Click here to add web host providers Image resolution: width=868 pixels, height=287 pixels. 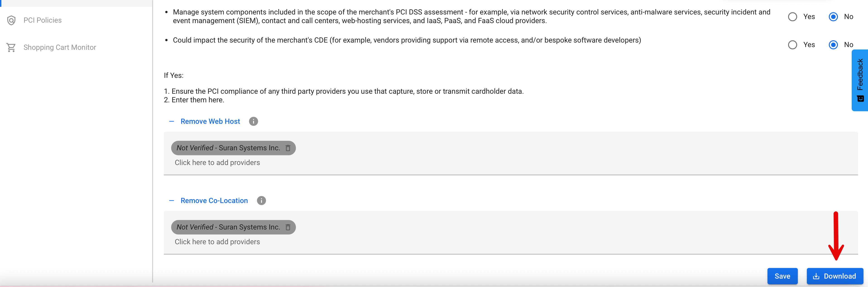[x=217, y=162]
